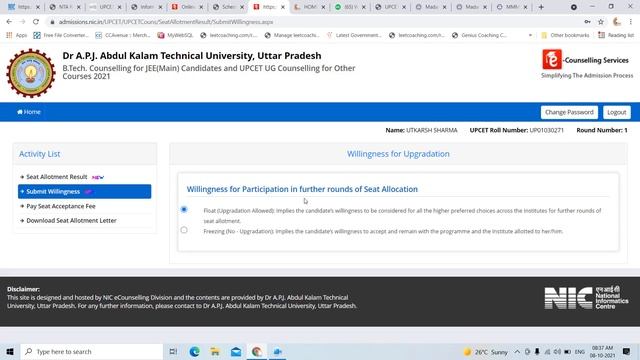This screenshot has height=360, width=640.
Task: Open Submit Willingness in Activity List
Action: (84, 191)
